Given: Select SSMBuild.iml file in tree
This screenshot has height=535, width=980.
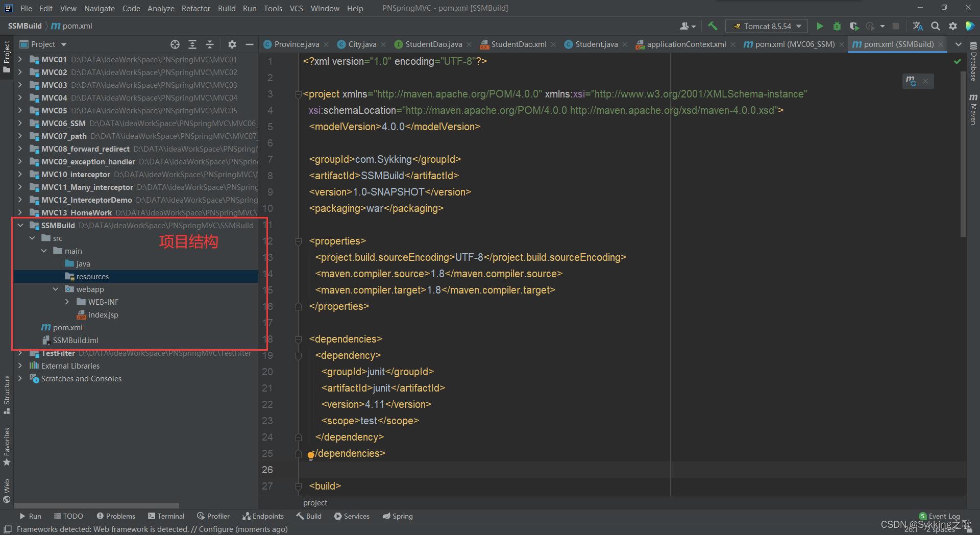Looking at the screenshot, I should (70, 340).
